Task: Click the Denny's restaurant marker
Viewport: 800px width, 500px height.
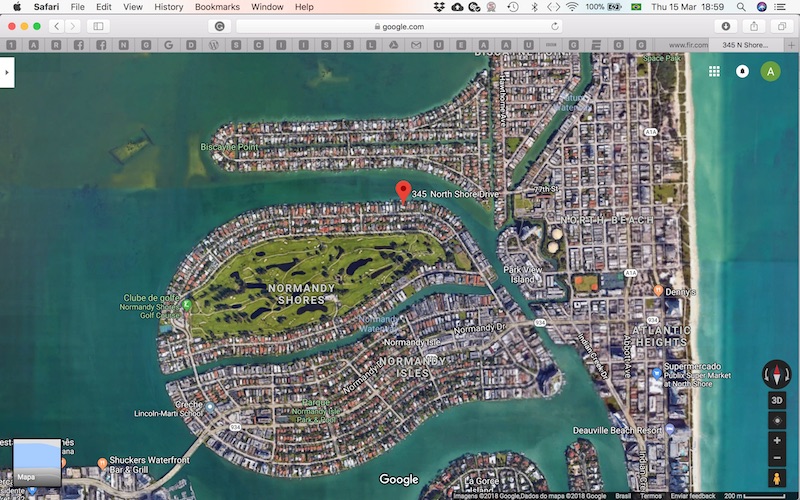Action: [x=658, y=290]
